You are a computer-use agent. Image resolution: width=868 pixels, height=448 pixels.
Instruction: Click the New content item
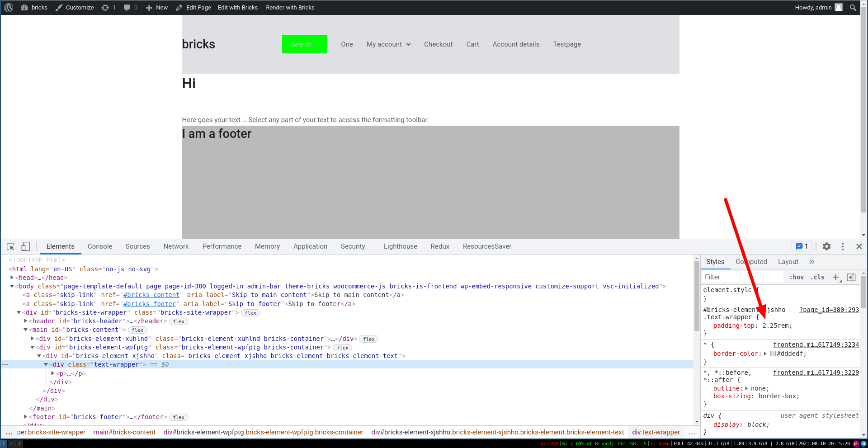(157, 7)
